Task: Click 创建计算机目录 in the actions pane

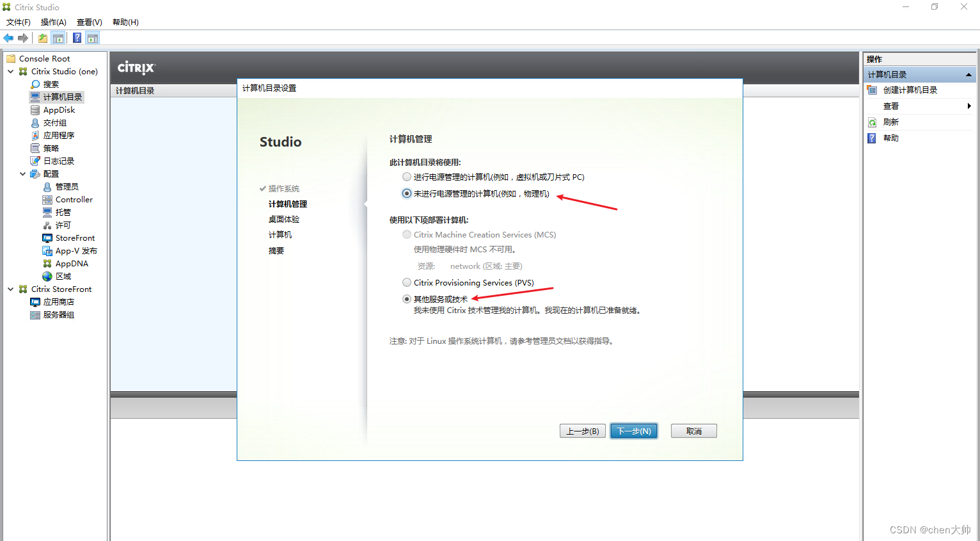Action: [910, 90]
